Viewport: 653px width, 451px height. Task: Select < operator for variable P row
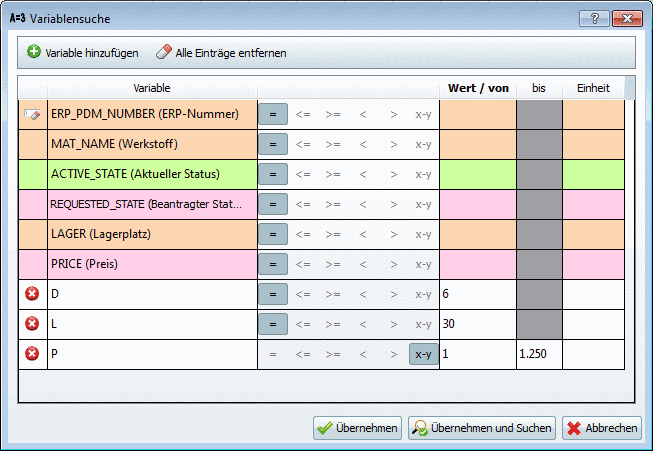[x=363, y=354]
